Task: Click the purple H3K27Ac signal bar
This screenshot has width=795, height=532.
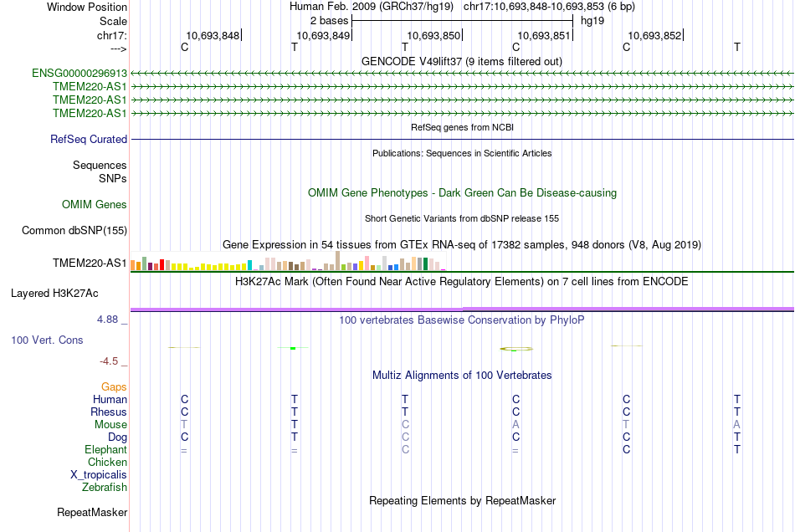Action: (x=462, y=309)
